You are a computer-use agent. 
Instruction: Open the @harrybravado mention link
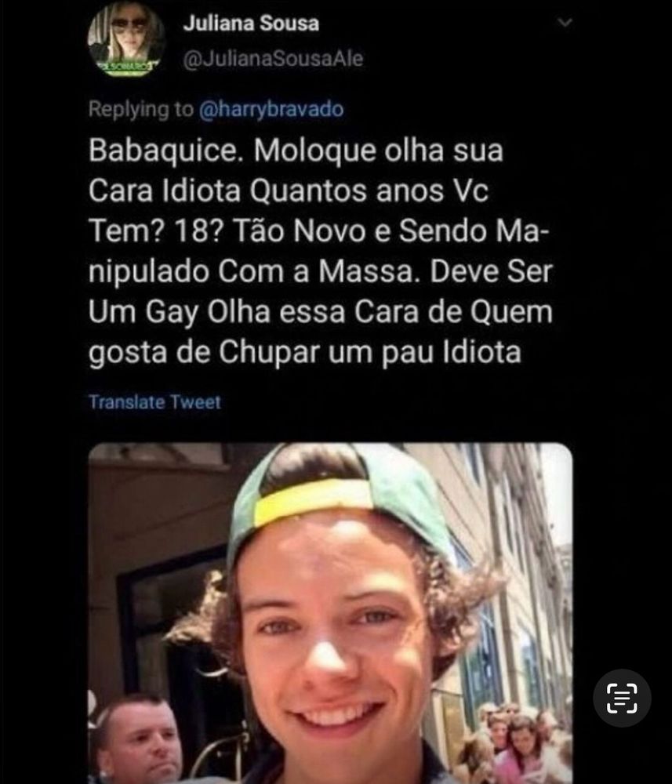(x=271, y=109)
